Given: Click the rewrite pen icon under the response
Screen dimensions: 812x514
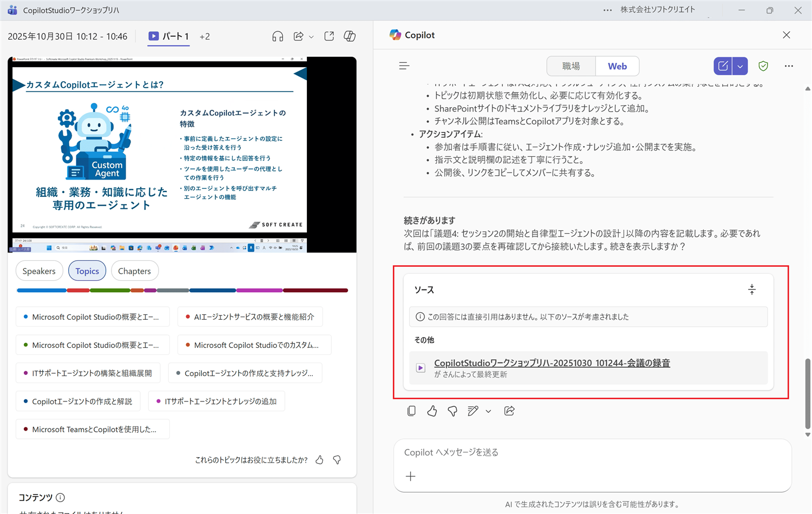Looking at the screenshot, I should (472, 411).
